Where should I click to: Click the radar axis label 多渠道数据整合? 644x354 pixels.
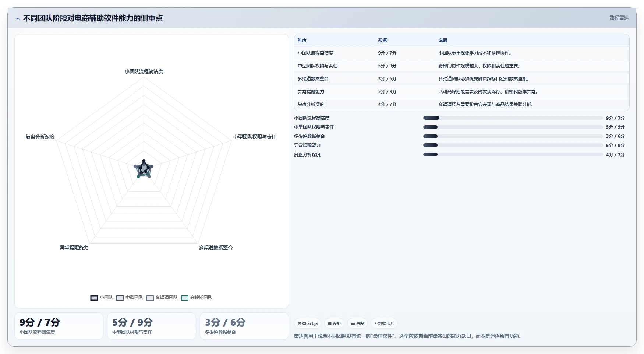[216, 248]
